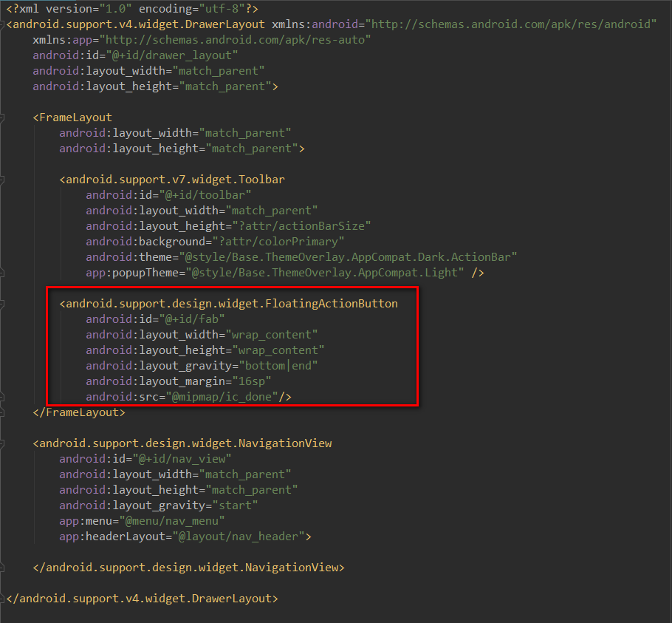The image size is (672, 623).
Task: Place cursor in the xml version declaration line
Action: (132, 9)
